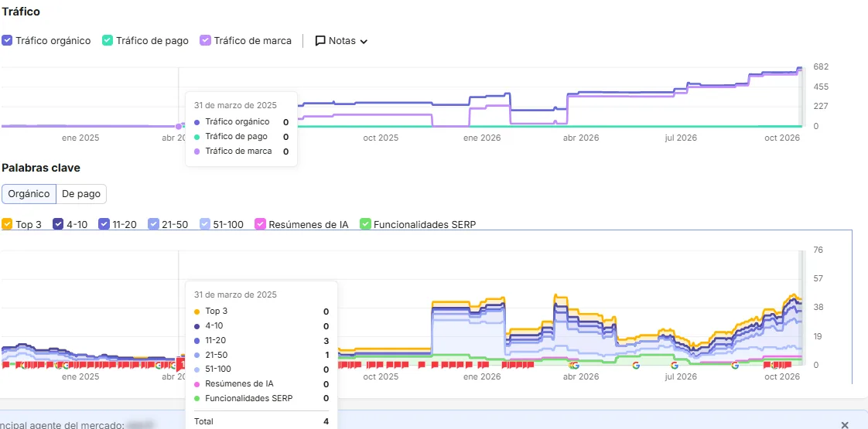The image size is (868, 429).
Task: Click the Tráfico de pago row in the tooltip
Action: [241, 137]
